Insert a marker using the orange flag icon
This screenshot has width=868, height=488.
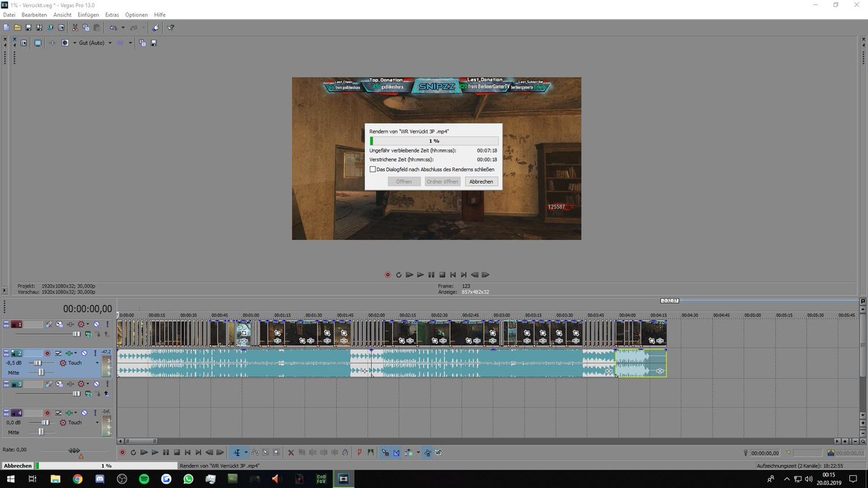click(359, 453)
